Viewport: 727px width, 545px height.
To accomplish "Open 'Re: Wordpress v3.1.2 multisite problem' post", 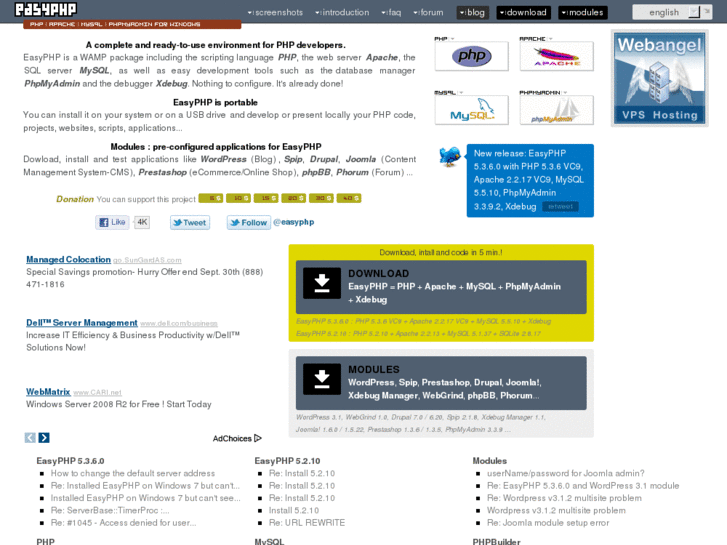I will tap(564, 498).
